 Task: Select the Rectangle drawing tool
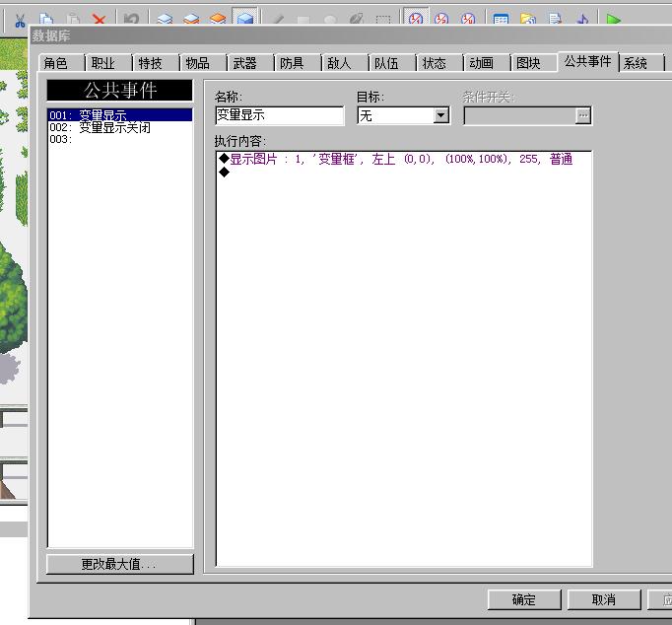pyautogui.click(x=303, y=20)
